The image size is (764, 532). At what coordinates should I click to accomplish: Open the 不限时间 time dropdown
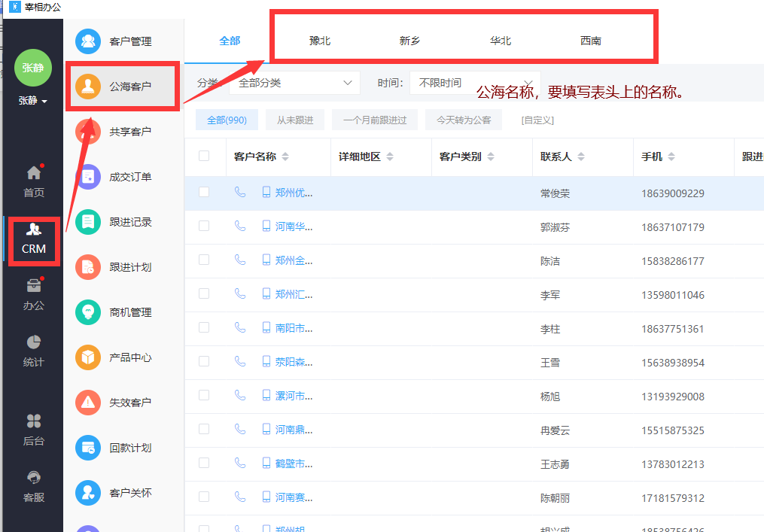coord(475,83)
